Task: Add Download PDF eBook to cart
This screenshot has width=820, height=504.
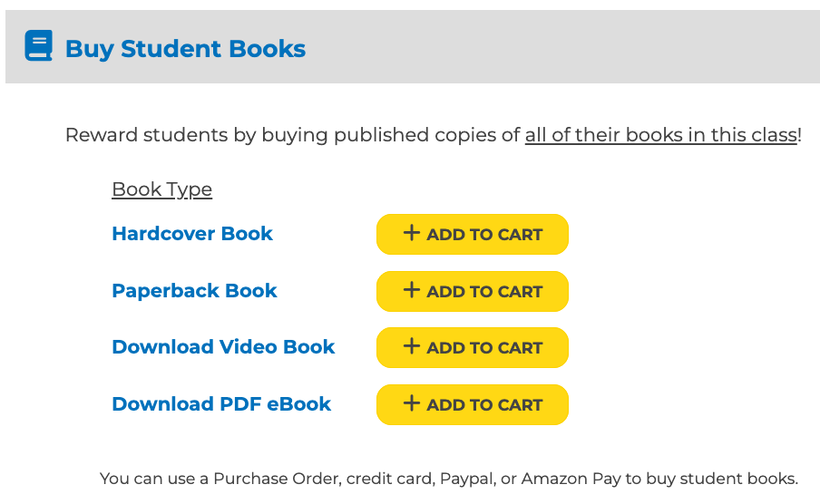Action: (x=473, y=404)
